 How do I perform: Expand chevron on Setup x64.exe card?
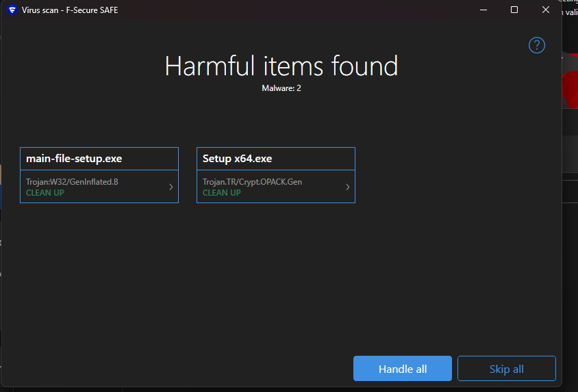point(348,187)
